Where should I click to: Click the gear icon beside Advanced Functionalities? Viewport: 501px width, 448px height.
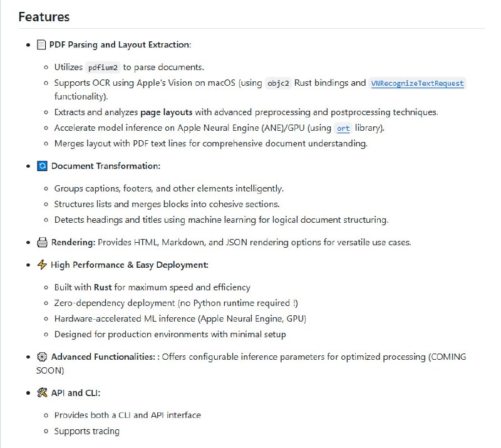point(42,357)
